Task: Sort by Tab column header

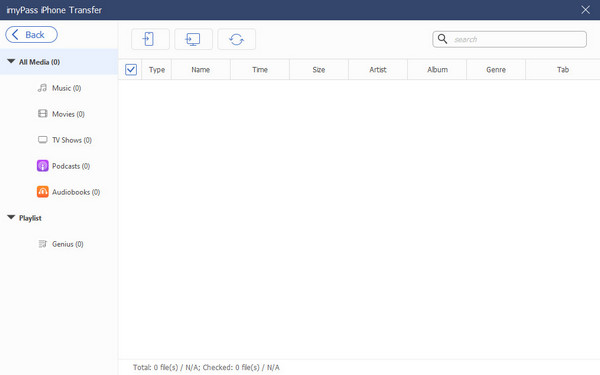Action: click(x=563, y=70)
